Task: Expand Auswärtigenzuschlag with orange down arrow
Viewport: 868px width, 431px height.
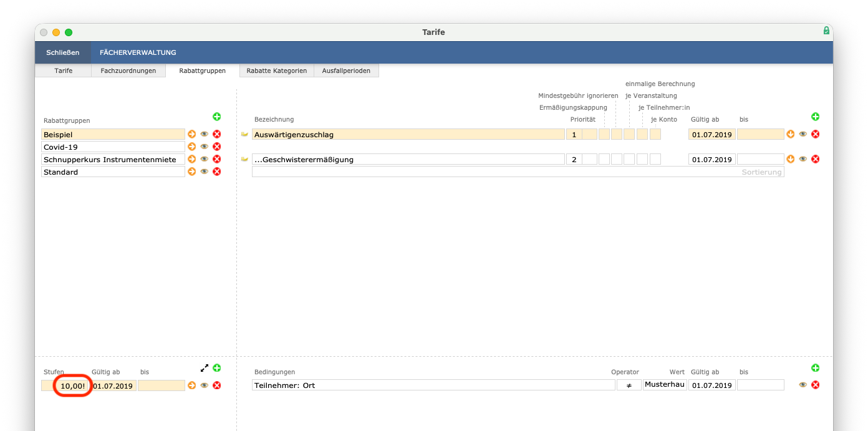Action: [791, 134]
